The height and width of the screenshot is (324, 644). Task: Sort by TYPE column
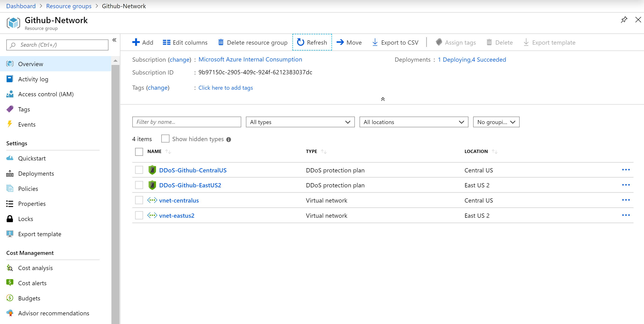(x=316, y=151)
